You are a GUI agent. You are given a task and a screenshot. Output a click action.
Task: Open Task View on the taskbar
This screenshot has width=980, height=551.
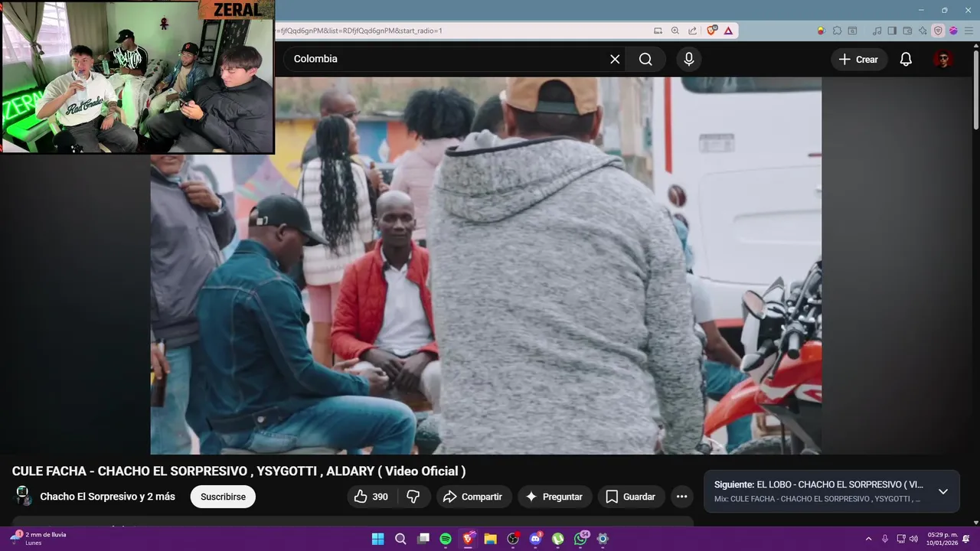(423, 539)
